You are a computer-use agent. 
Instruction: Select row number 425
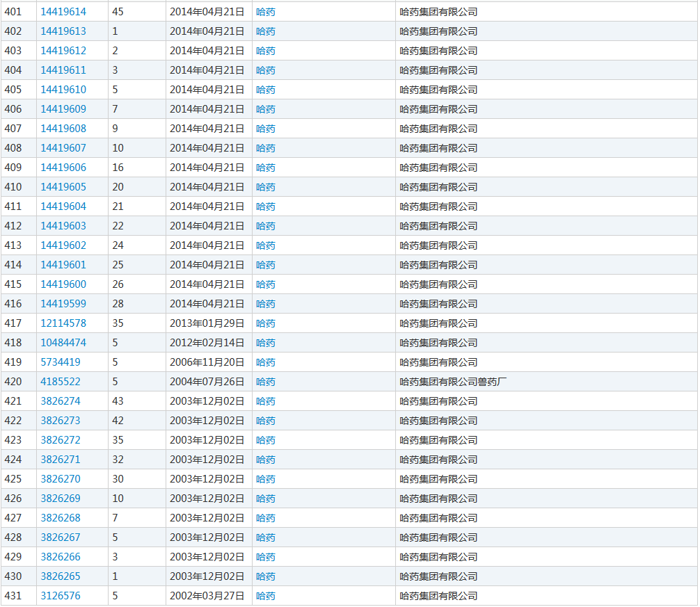pos(13,479)
